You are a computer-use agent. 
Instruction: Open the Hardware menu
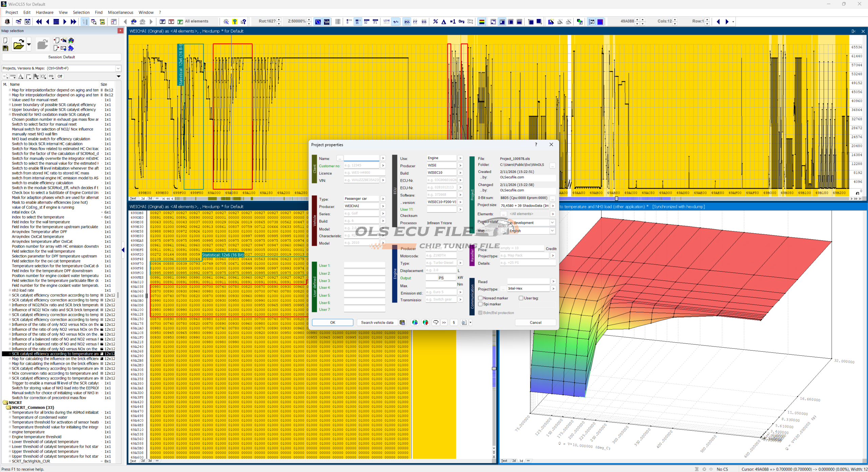(x=44, y=12)
